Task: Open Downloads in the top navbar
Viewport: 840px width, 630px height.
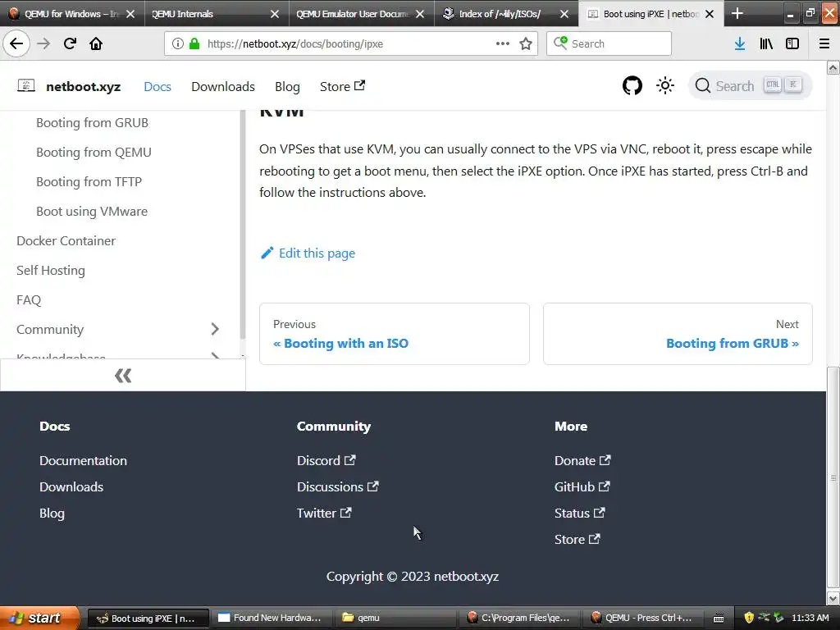Action: click(223, 86)
